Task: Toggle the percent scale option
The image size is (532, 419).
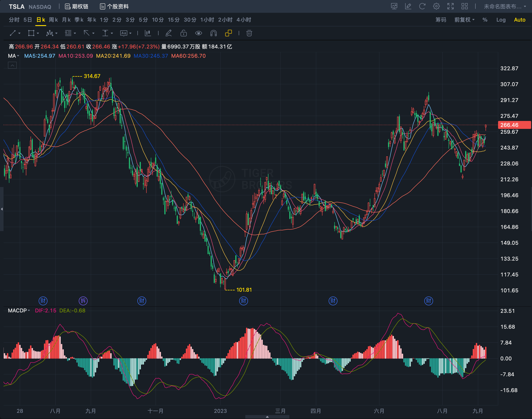Action: point(485,20)
